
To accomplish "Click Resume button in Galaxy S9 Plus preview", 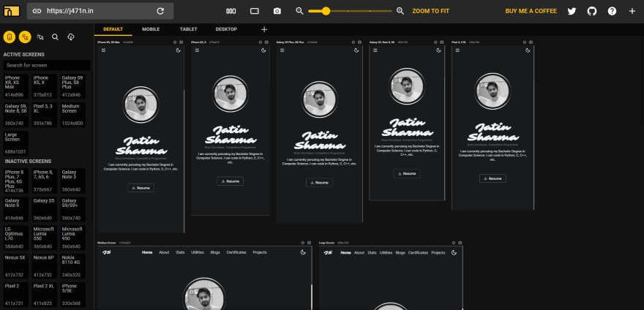I will pyautogui.click(x=320, y=183).
